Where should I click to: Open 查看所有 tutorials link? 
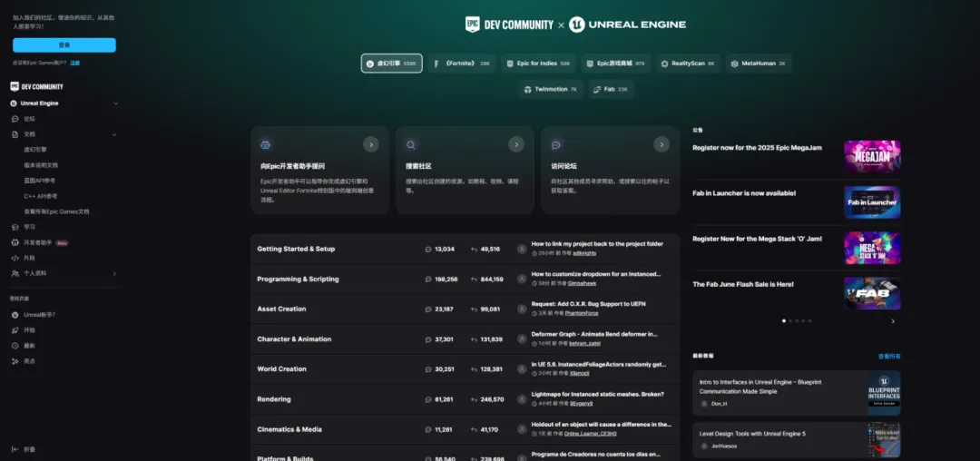tap(888, 356)
